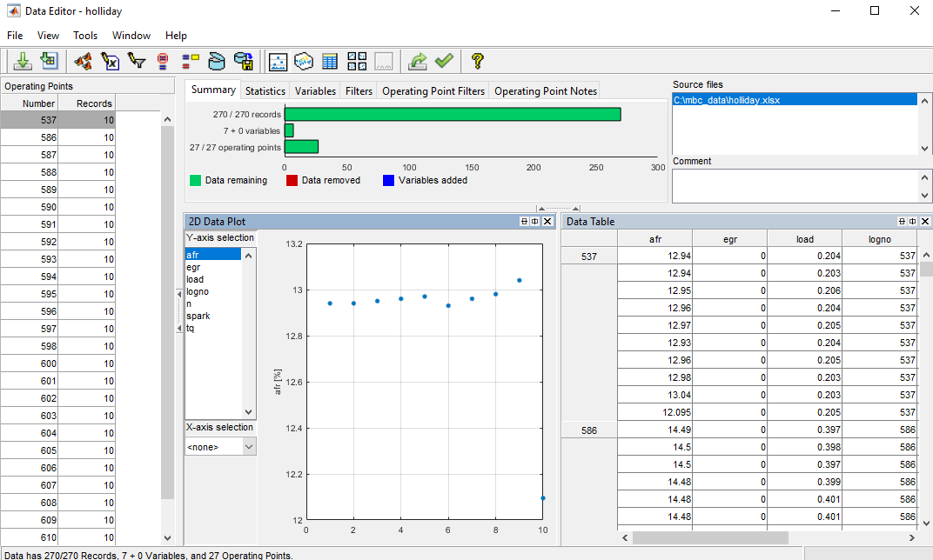Select logno in the Y-axis selection list
Screen dimensions: 933x560
pyautogui.click(x=196, y=290)
